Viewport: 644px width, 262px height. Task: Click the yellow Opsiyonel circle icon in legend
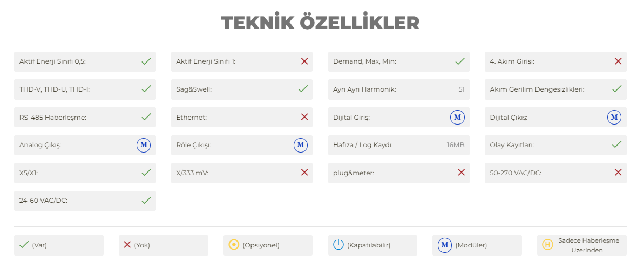[x=234, y=245]
